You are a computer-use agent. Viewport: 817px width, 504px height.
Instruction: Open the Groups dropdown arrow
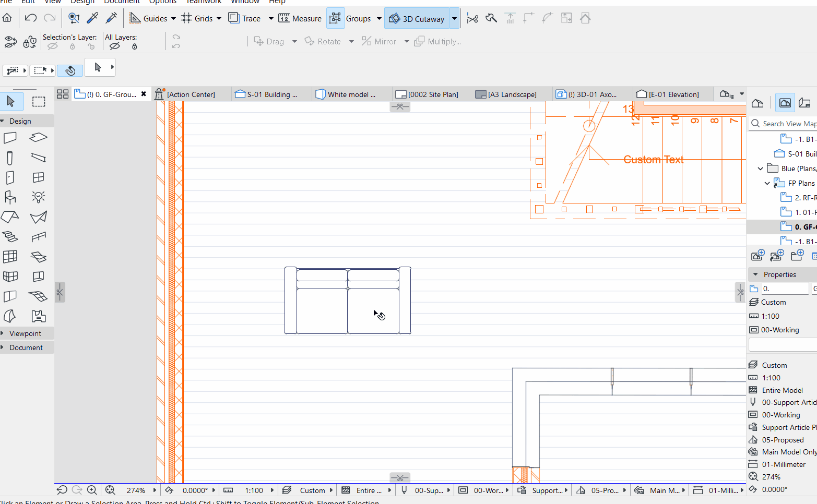[x=379, y=19]
